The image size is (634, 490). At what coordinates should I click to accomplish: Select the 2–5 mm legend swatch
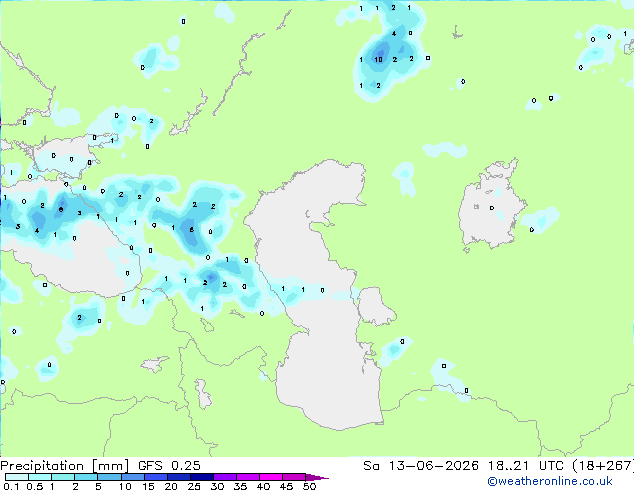tap(86, 477)
